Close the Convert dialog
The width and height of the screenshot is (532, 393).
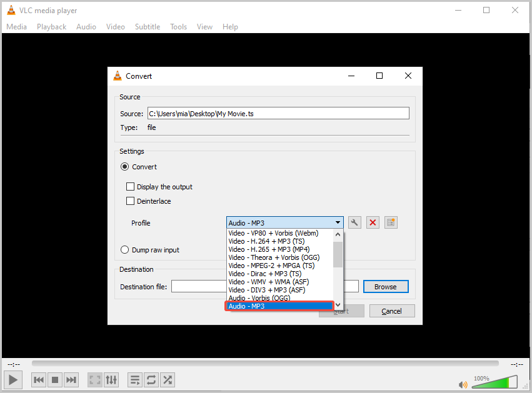408,76
